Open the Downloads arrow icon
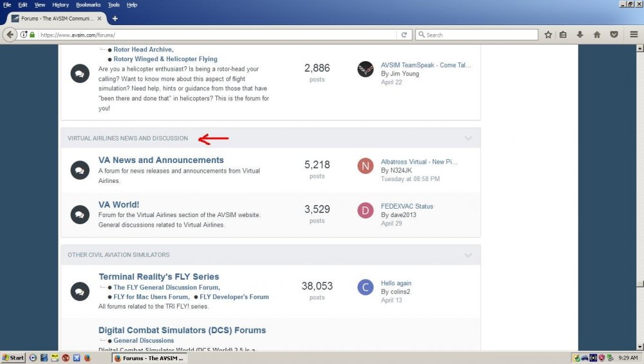Viewport: 644px width, 364px height. [x=580, y=35]
